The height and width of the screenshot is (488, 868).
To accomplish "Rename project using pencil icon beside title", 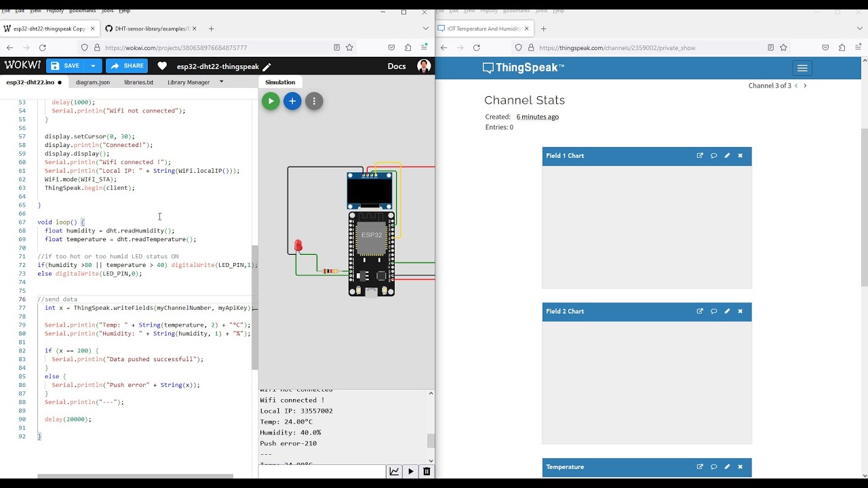I will (x=267, y=67).
